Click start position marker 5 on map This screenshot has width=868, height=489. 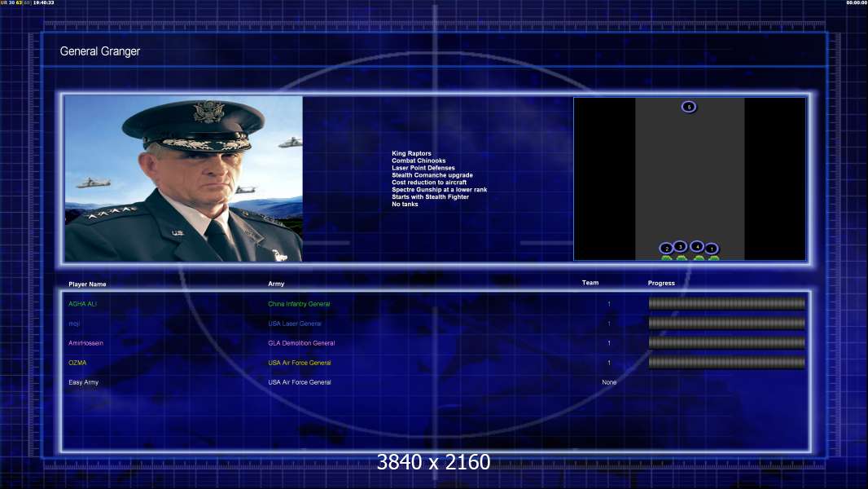click(689, 107)
